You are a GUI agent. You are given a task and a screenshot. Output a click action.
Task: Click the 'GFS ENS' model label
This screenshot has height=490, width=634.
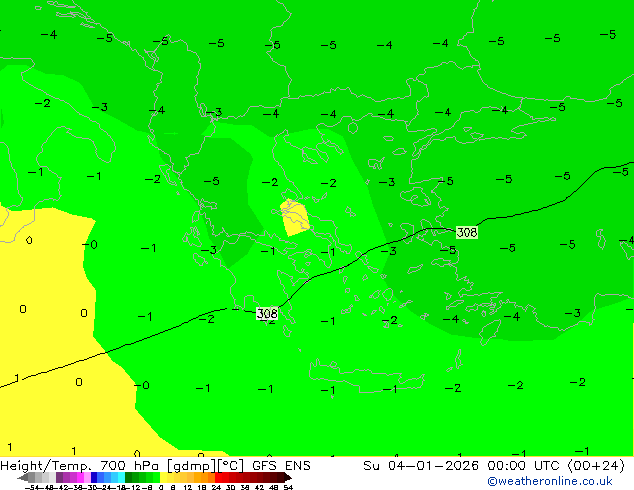tap(281, 466)
